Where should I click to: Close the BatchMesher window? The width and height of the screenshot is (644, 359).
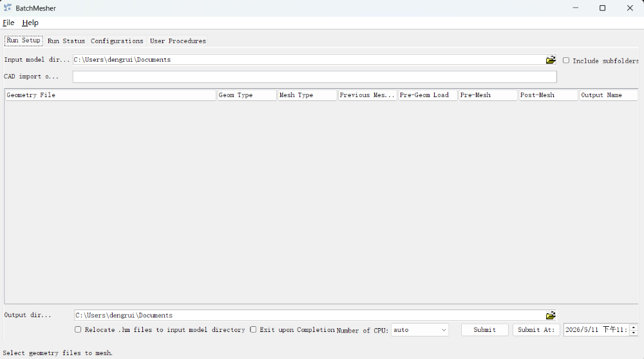[x=630, y=8]
